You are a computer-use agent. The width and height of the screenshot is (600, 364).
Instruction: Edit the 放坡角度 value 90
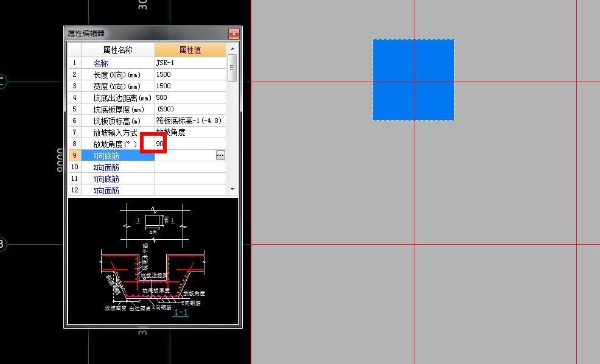click(190, 144)
